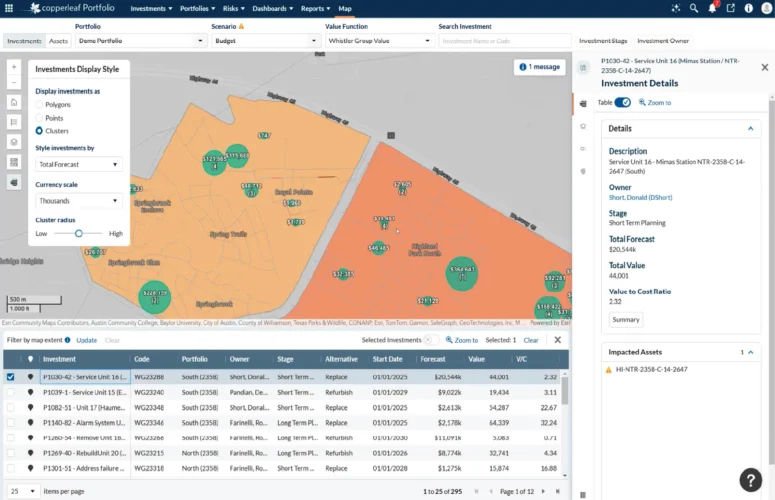The image size is (775, 500).
Task: Click the Summary button
Action: click(x=626, y=320)
